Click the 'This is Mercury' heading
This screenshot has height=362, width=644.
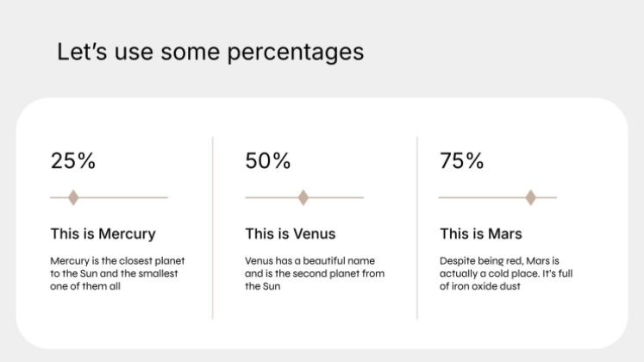103,234
